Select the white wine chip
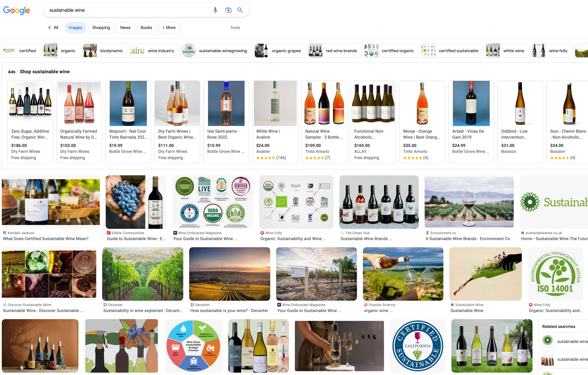Screen dimensions: 588x375 507,51
